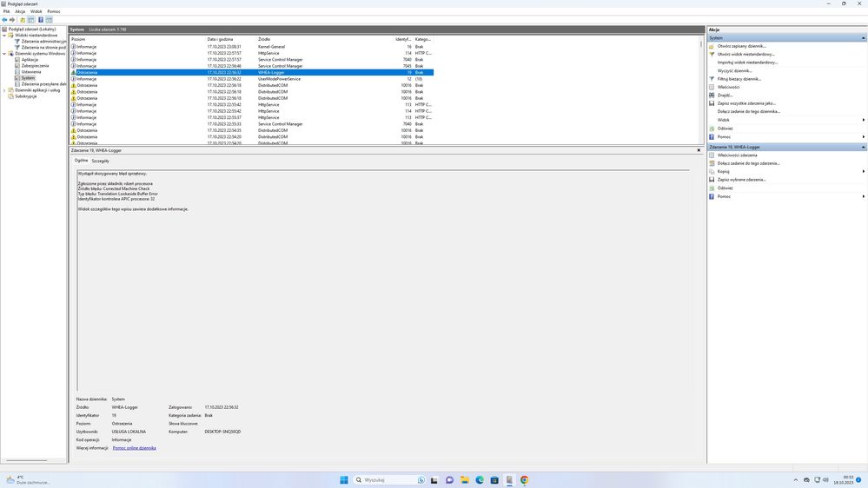Select the Kernel-General event row

[x=252, y=47]
